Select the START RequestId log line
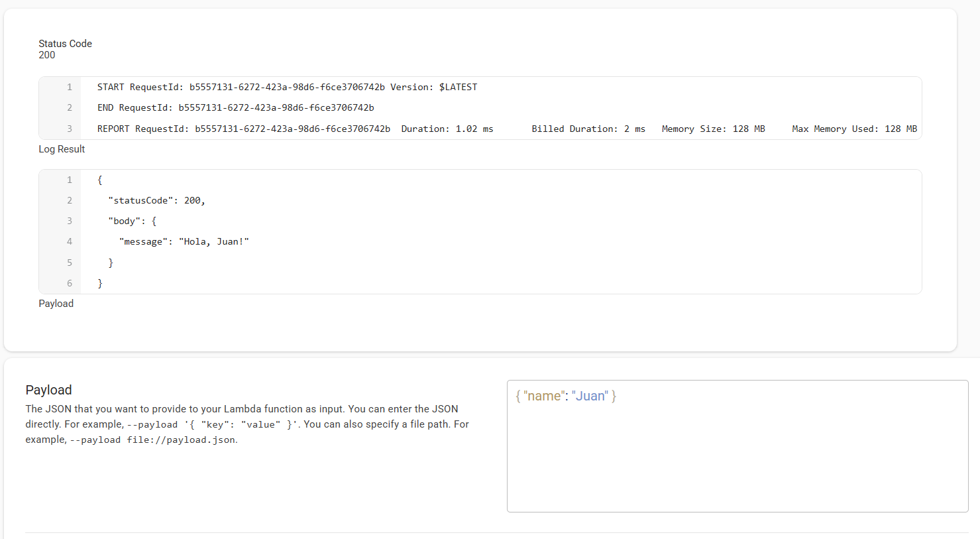This screenshot has height=539, width=980. 285,86
